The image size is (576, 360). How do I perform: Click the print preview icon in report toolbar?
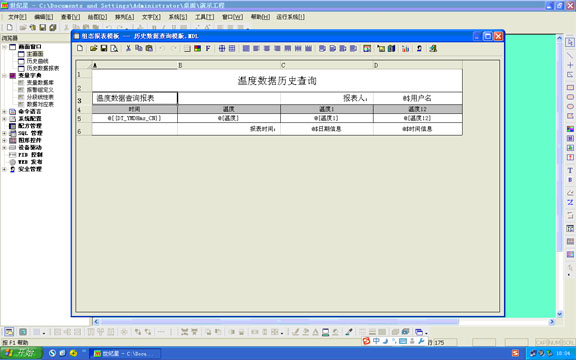point(114,48)
